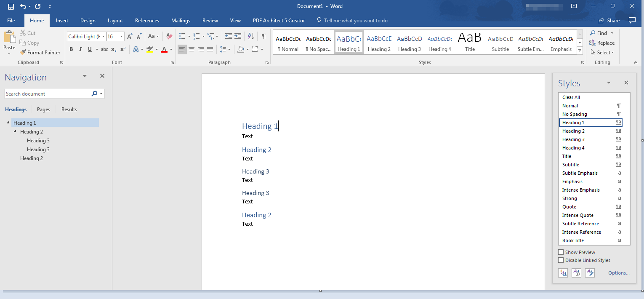This screenshot has width=644, height=299.
Task: Apply the yellow text highlight color
Action: coord(150,49)
